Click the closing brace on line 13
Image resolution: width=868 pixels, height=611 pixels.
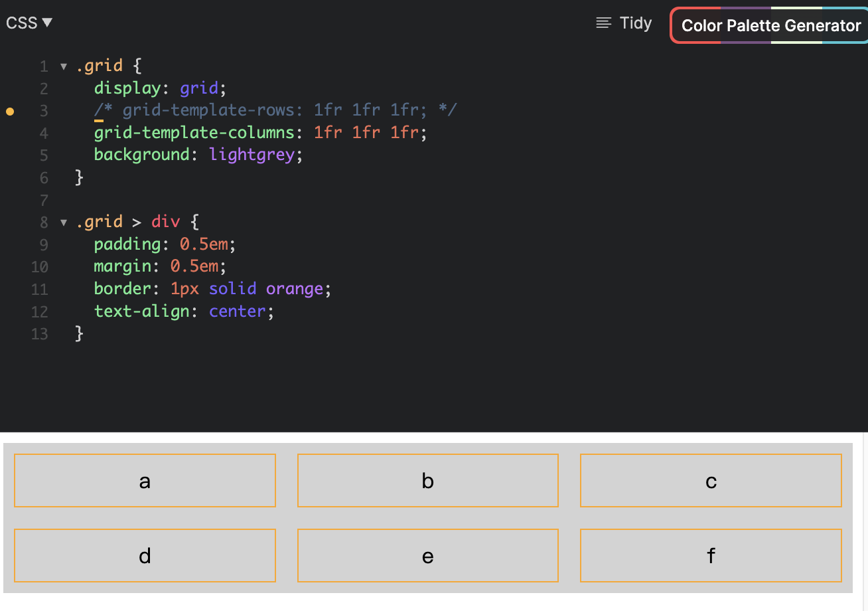80,333
